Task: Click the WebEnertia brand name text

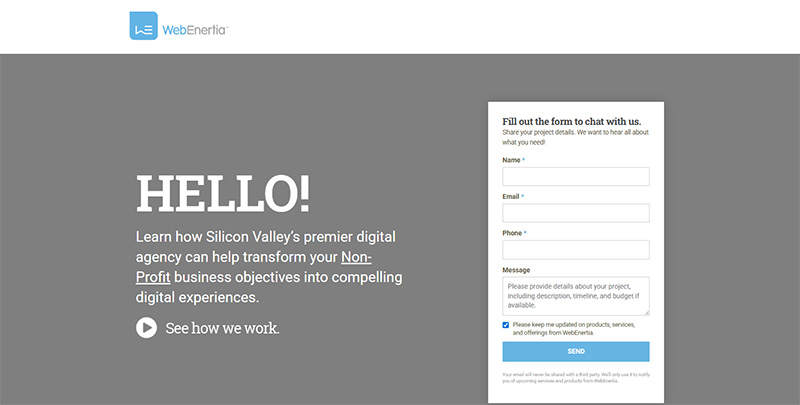Action: (x=195, y=29)
